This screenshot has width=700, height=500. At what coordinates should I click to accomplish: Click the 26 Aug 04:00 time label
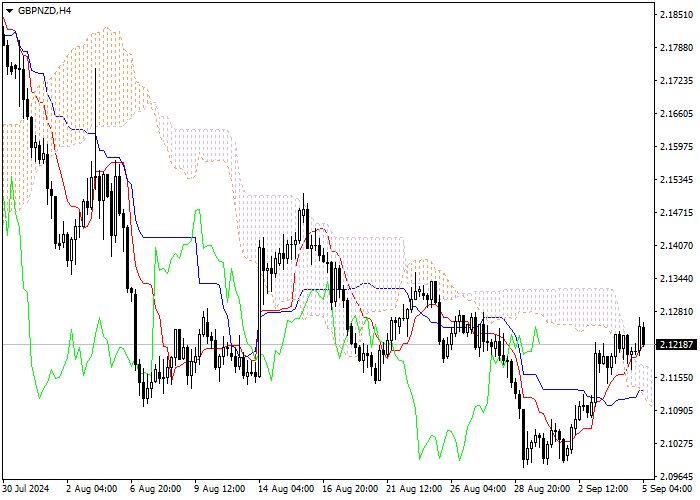coord(478,489)
